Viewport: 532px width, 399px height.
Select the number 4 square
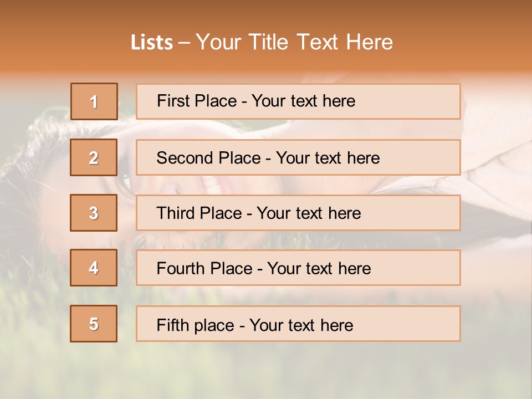tap(94, 268)
